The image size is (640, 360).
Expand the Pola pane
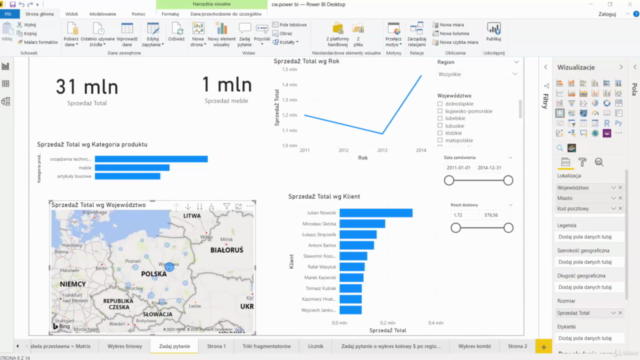tap(635, 67)
